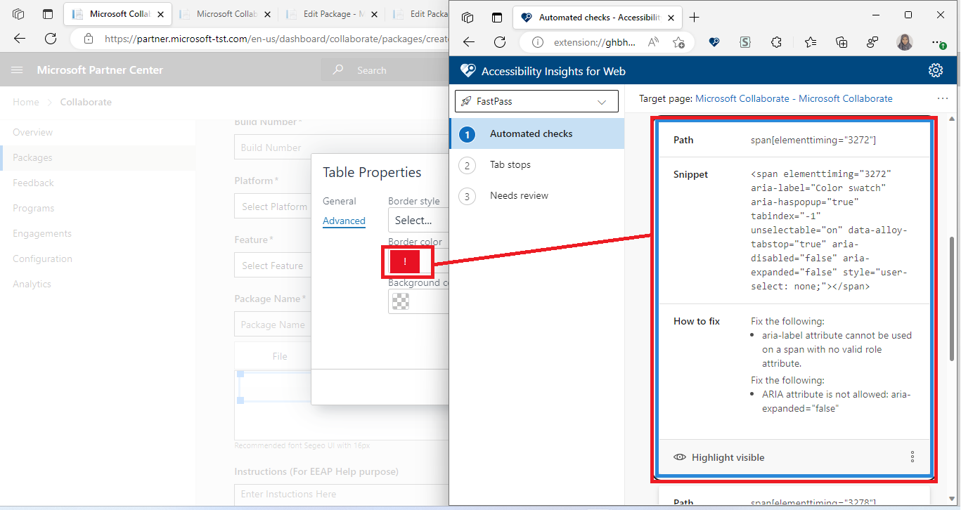Open the browser extensions puzzle icon

coord(776,42)
